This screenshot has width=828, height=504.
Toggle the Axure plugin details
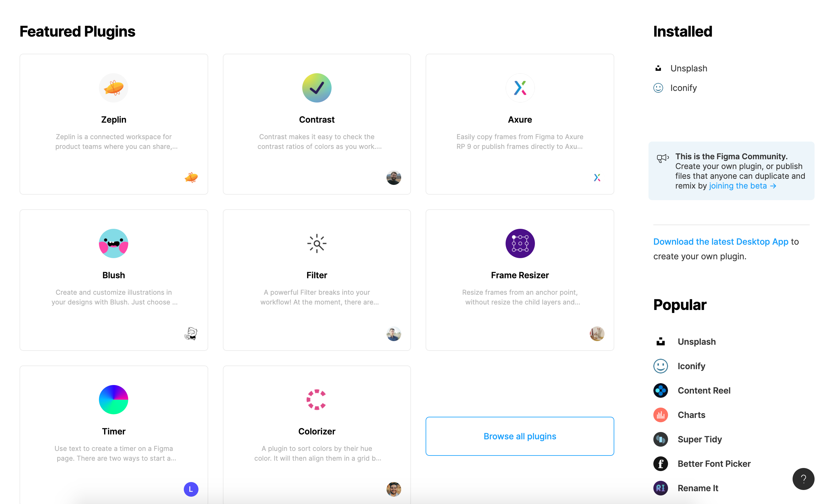coord(520,124)
